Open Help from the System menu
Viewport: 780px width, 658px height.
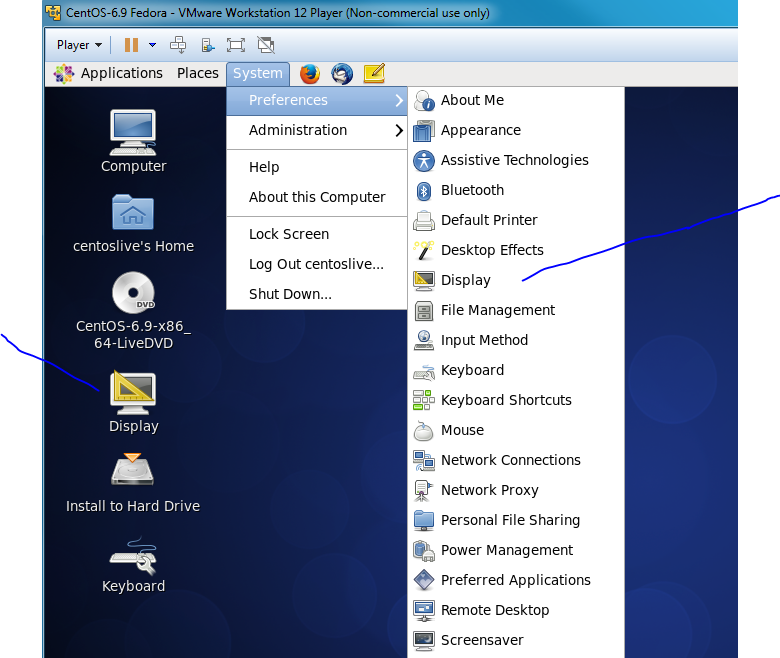(x=317, y=167)
